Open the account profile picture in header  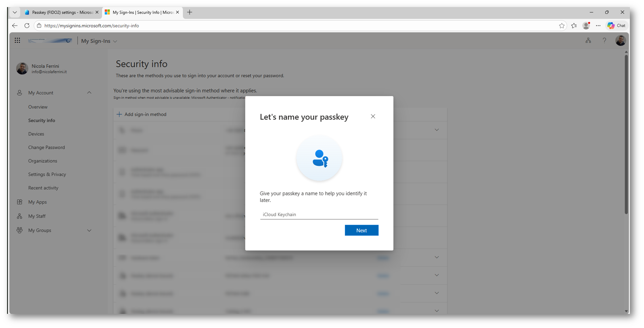click(620, 41)
